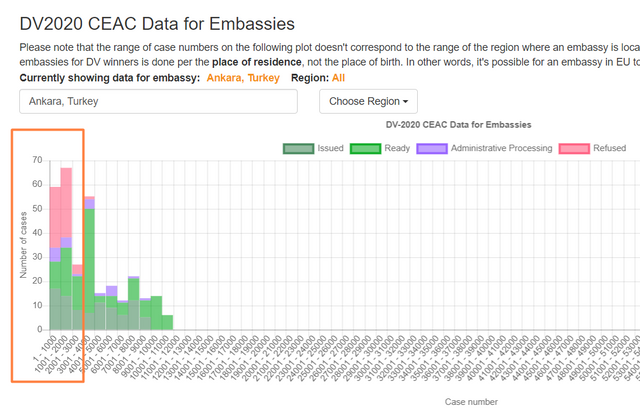Toggle the Refused legend swatch

point(574,148)
